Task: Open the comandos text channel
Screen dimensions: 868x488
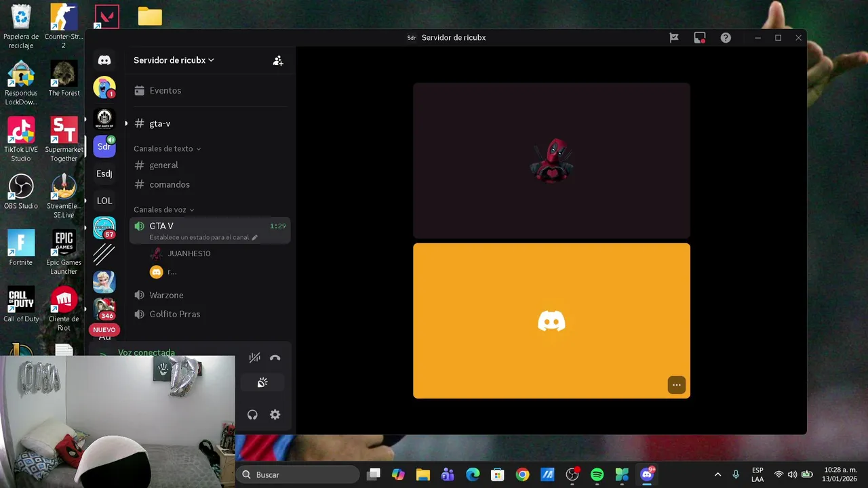Action: pos(210,184)
